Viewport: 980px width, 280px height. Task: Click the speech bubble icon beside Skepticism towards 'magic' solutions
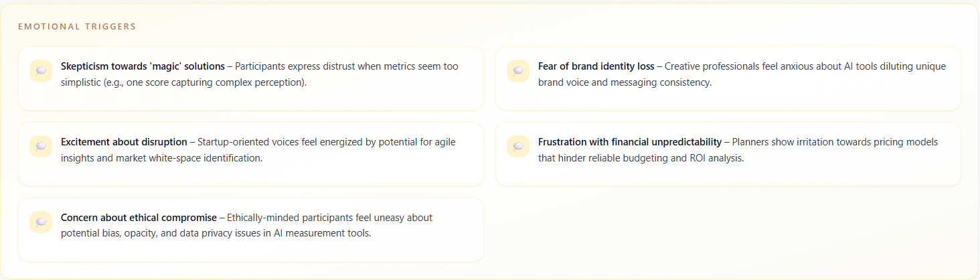coord(41,70)
